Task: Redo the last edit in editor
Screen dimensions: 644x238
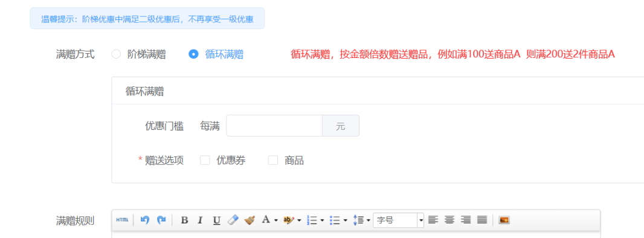Action: [161, 220]
